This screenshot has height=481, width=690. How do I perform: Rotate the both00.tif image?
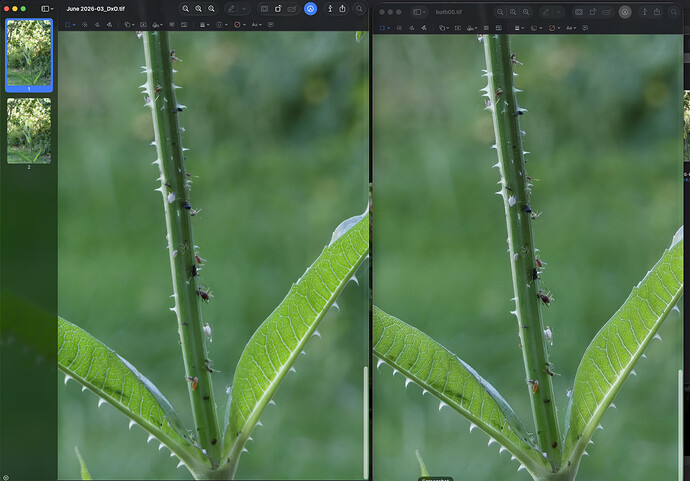pos(593,12)
